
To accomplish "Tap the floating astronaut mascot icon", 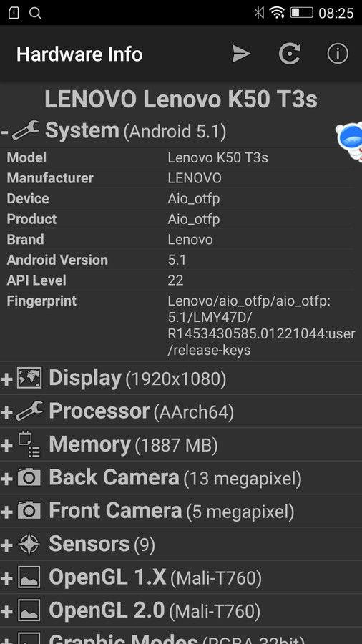I will click(350, 142).
